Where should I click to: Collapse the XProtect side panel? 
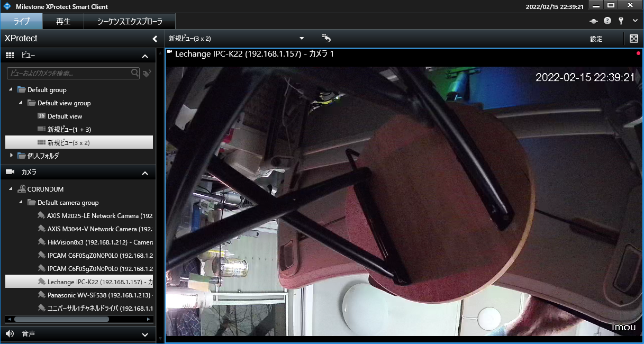click(x=155, y=39)
